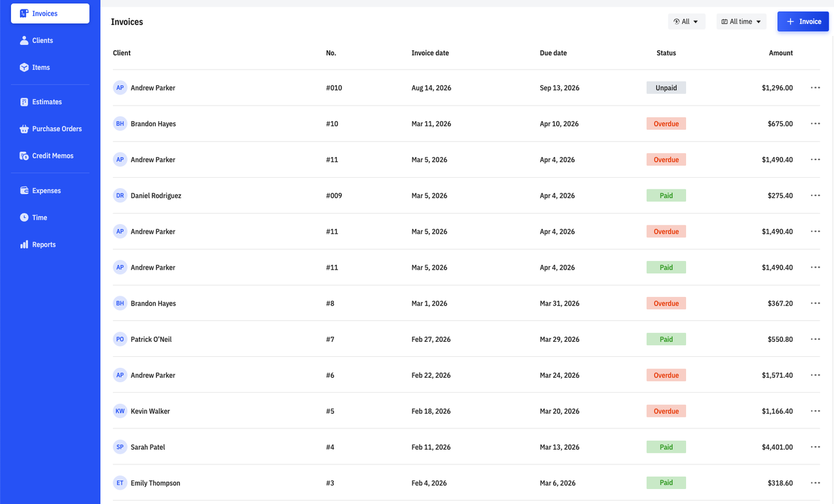
Task: Click Overdue badge on Brandon Hayes #10
Action: (x=666, y=124)
